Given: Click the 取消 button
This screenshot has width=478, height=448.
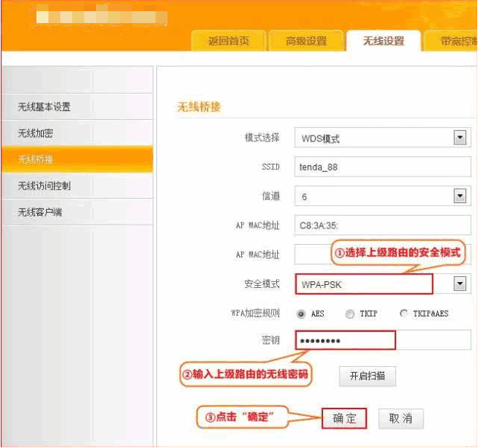Looking at the screenshot, I should point(401,418).
